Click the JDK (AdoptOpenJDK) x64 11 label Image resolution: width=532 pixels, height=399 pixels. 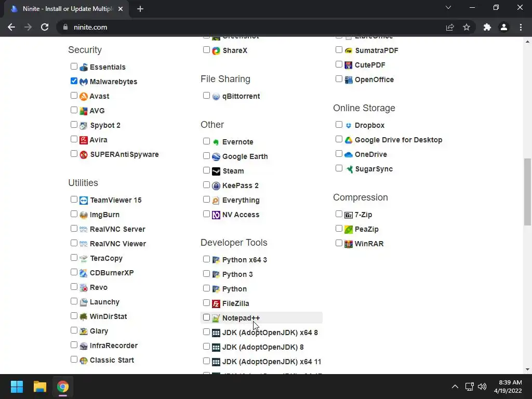click(x=271, y=362)
